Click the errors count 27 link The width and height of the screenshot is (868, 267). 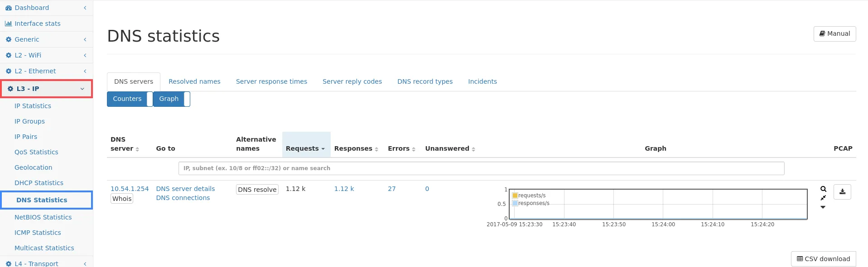pos(392,189)
